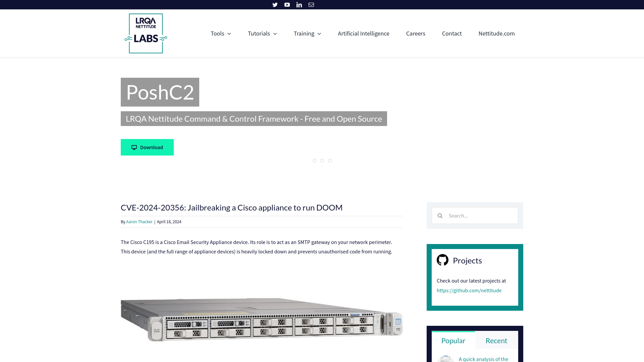
Task: Click the Cisco appliance thumbnail image
Action: coord(261,318)
